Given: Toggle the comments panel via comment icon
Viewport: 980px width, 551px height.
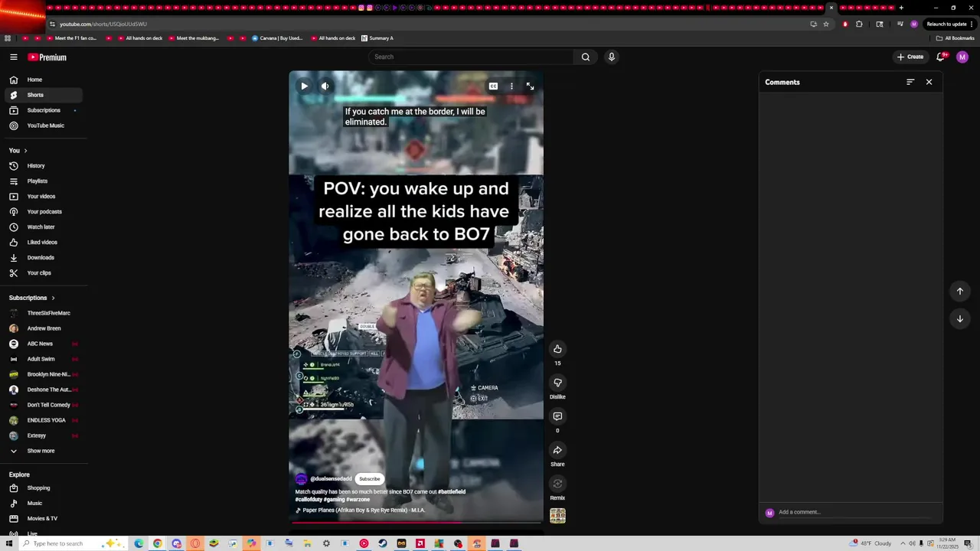Looking at the screenshot, I should (557, 416).
